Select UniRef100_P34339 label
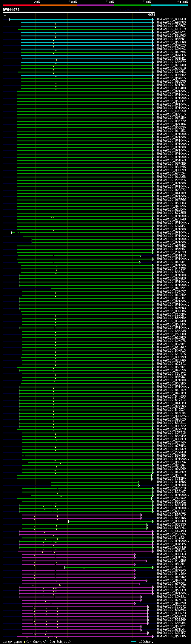 click(171, 252)
